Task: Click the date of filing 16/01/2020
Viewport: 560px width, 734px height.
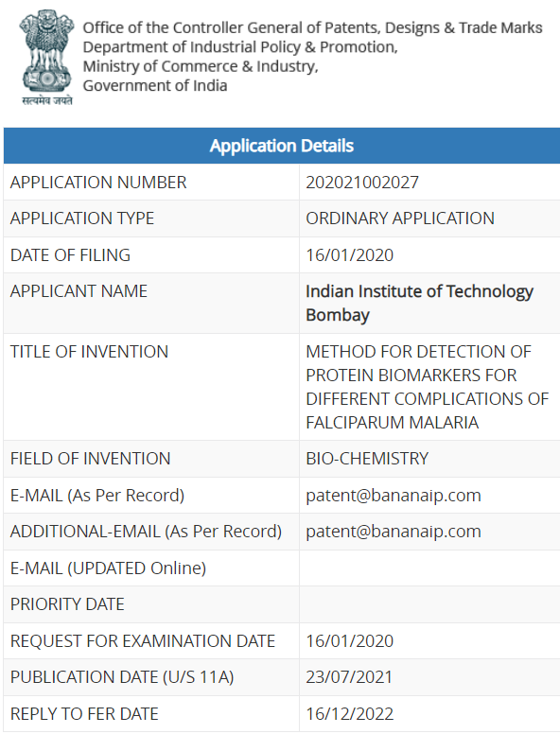Action: click(x=349, y=255)
